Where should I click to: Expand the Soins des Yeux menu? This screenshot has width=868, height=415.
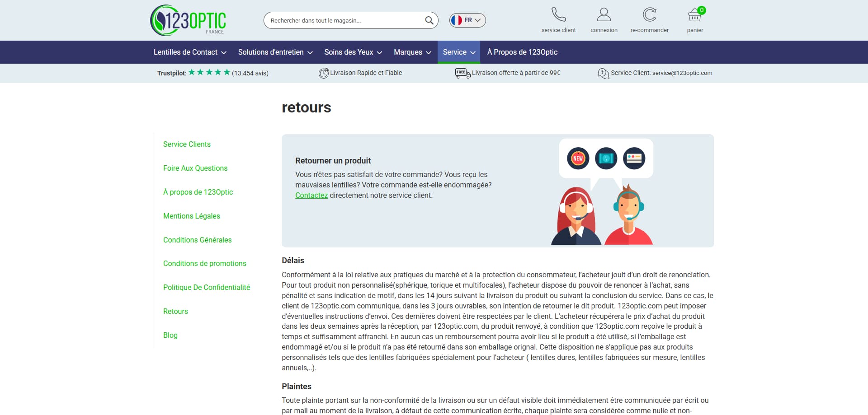point(353,52)
